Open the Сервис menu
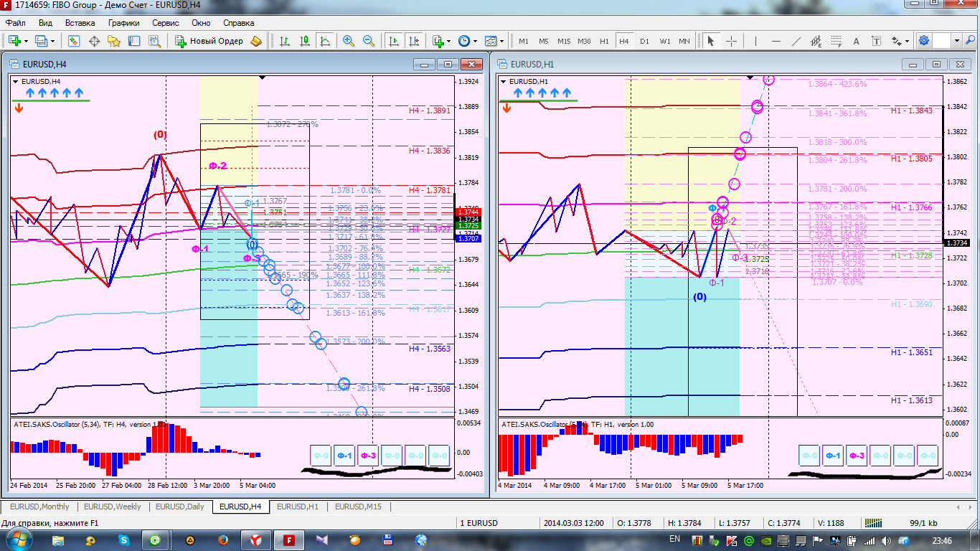Viewport: 980px width, 551px height. [166, 23]
